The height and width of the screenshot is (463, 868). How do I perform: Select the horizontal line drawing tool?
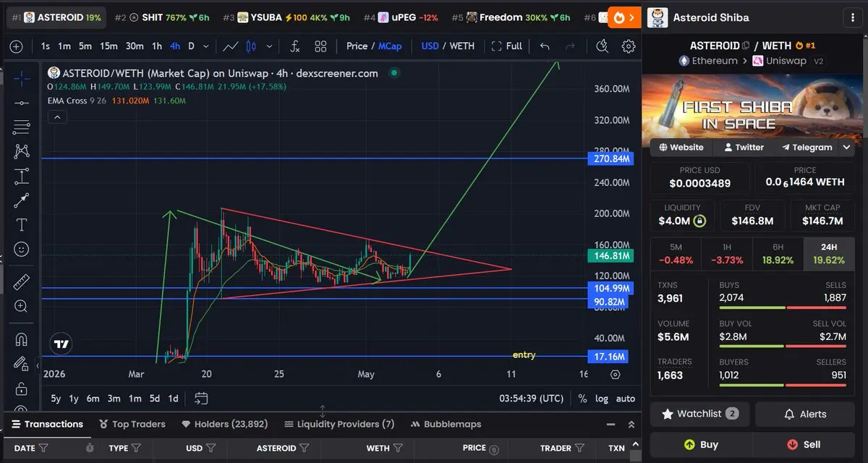pyautogui.click(x=22, y=103)
